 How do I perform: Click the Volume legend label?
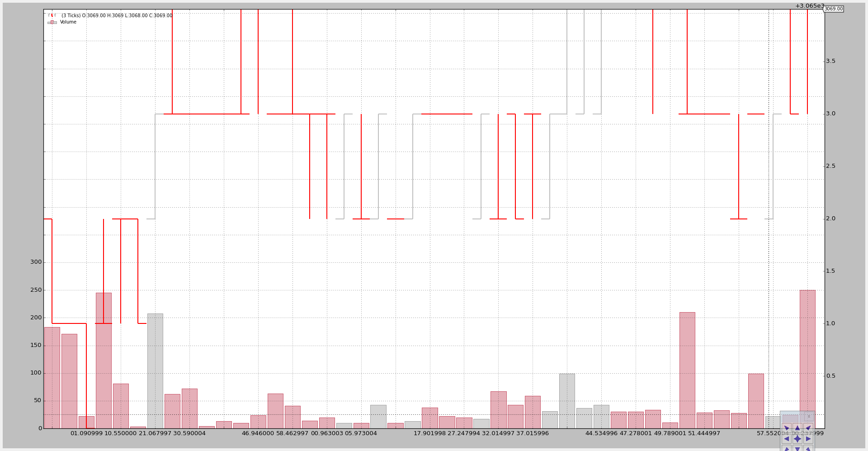tap(68, 22)
